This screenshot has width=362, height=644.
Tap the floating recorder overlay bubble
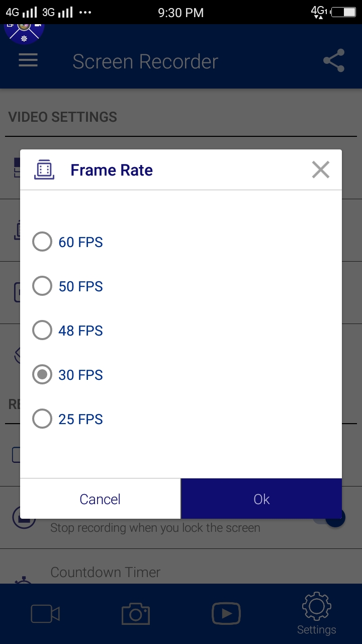tap(24, 29)
